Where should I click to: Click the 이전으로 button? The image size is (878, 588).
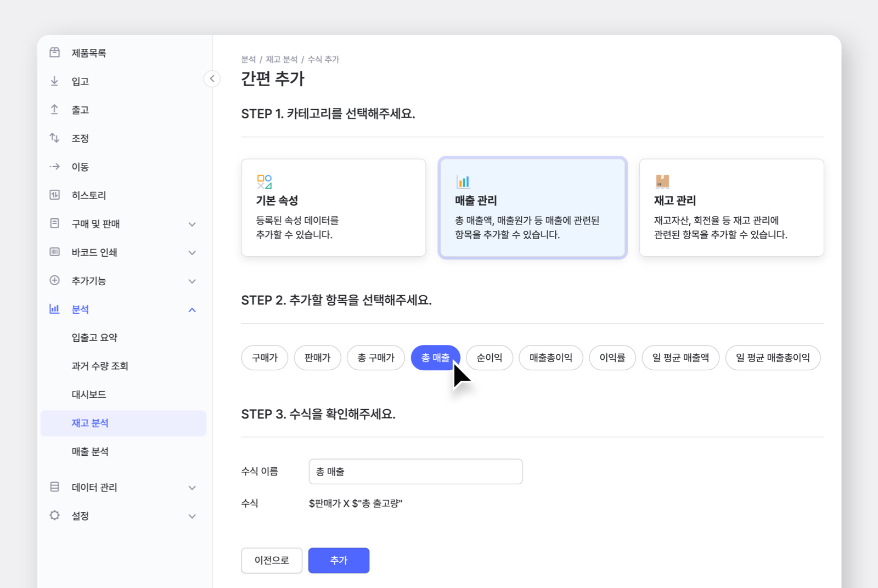pos(271,560)
